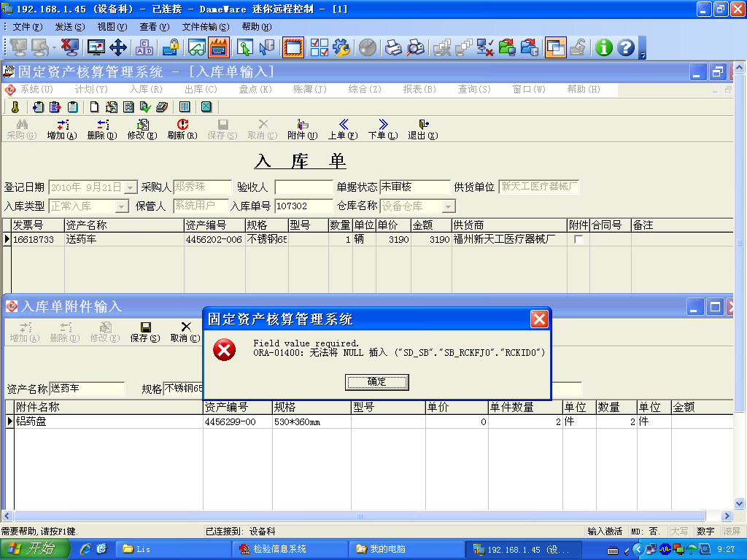Open the 入库(R) menu
Viewport: 747px width, 560px height.
pos(146,90)
